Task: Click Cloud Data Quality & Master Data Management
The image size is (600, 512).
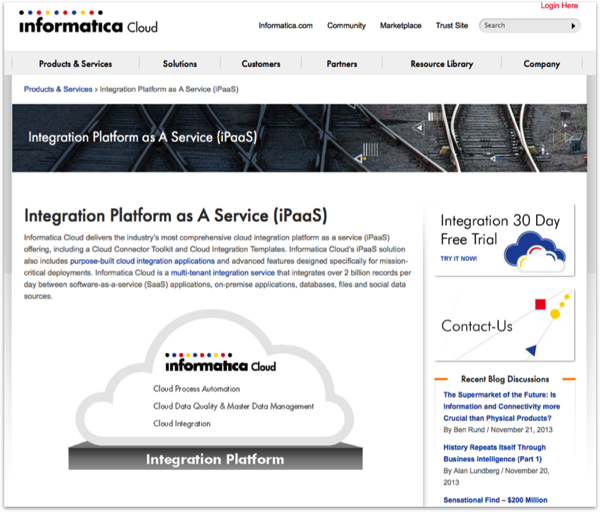Action: coord(233,406)
